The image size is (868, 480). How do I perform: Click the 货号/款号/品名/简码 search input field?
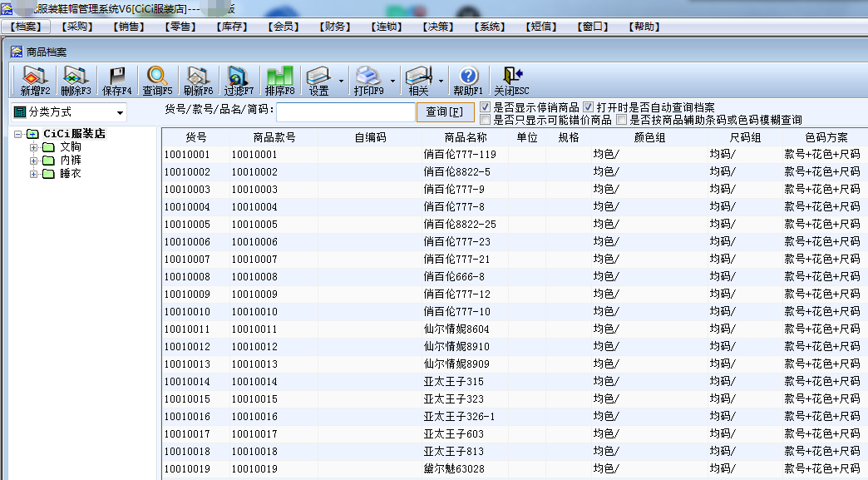point(346,112)
